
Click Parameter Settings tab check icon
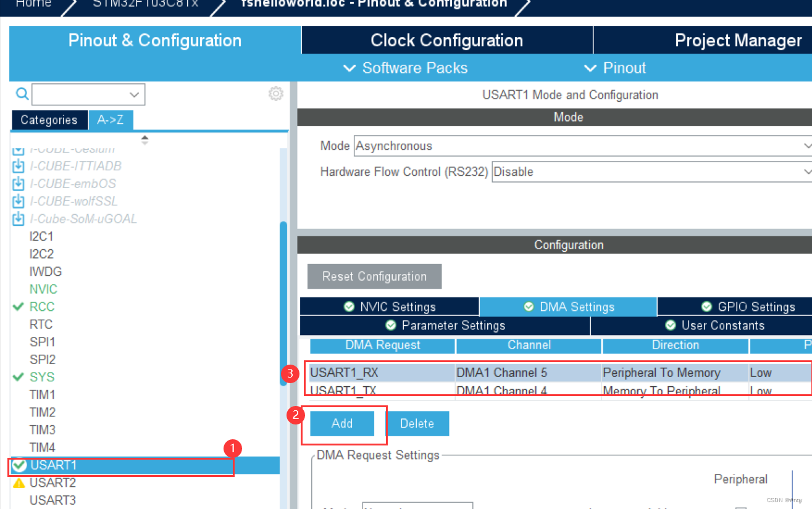click(391, 325)
